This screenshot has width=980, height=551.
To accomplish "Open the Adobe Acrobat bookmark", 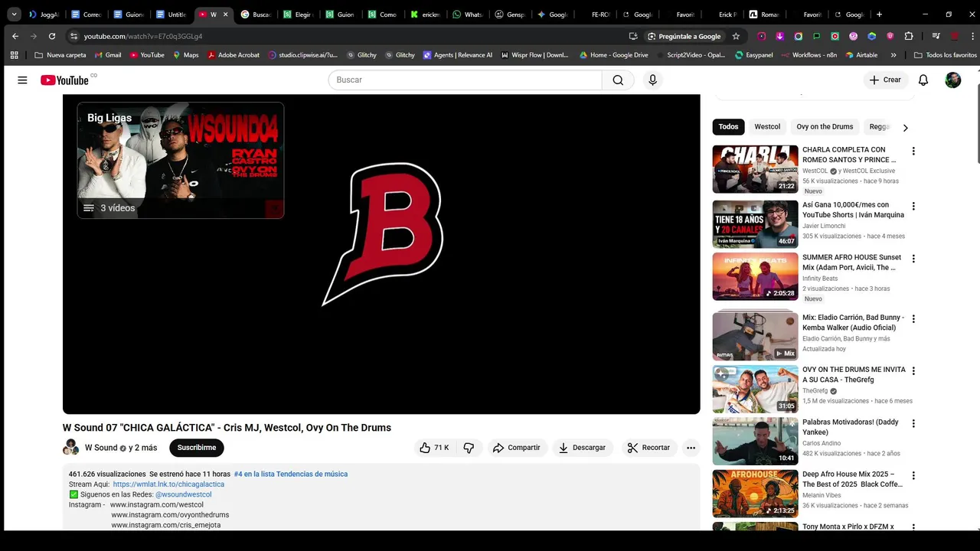I will 234,55.
